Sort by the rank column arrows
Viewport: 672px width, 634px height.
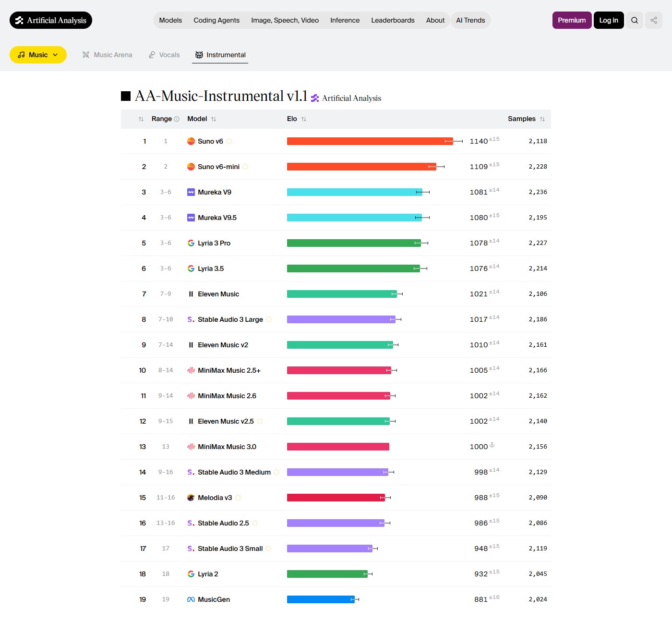pos(141,119)
